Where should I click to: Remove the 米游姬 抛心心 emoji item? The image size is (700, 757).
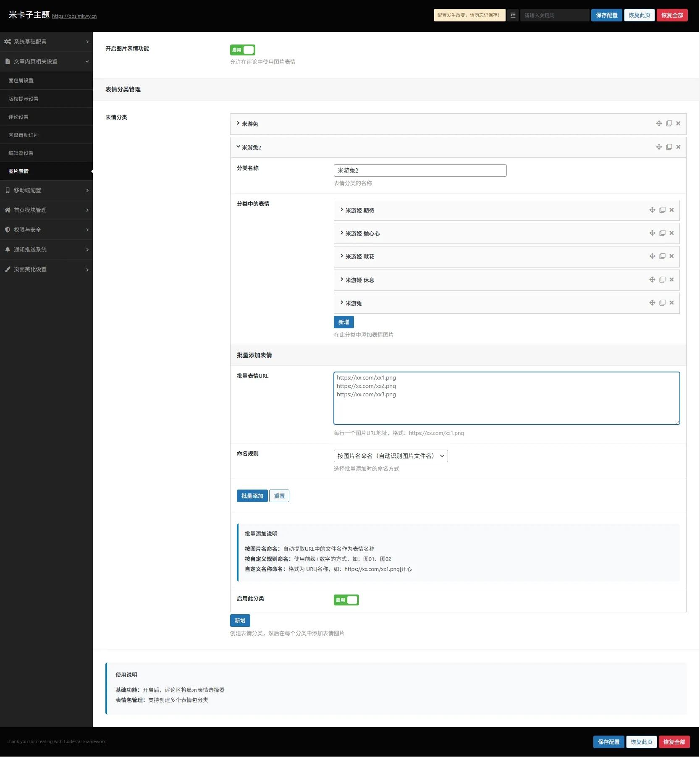coord(671,233)
